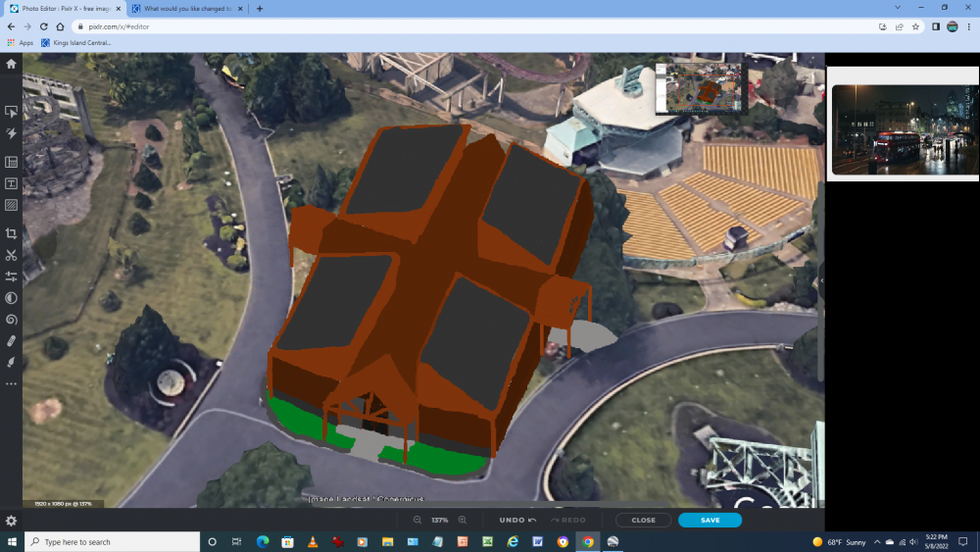Select the Add Text tool
Viewport: 980px width, 552px height.
[11, 183]
